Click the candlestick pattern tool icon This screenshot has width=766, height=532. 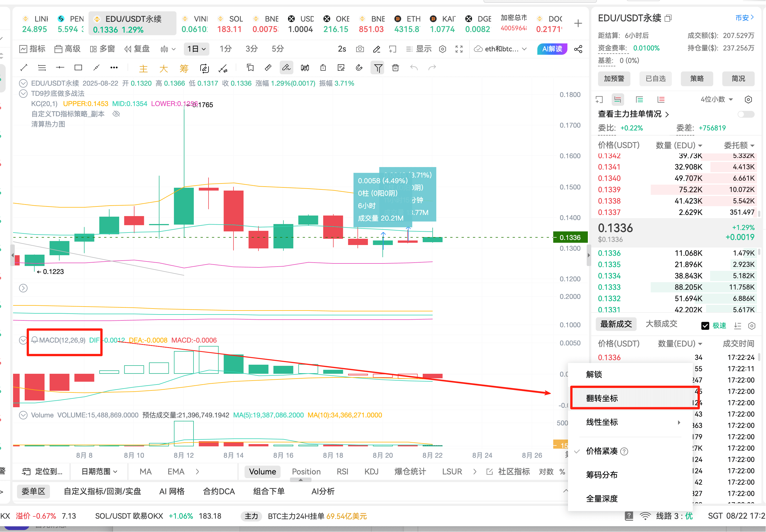coord(305,68)
